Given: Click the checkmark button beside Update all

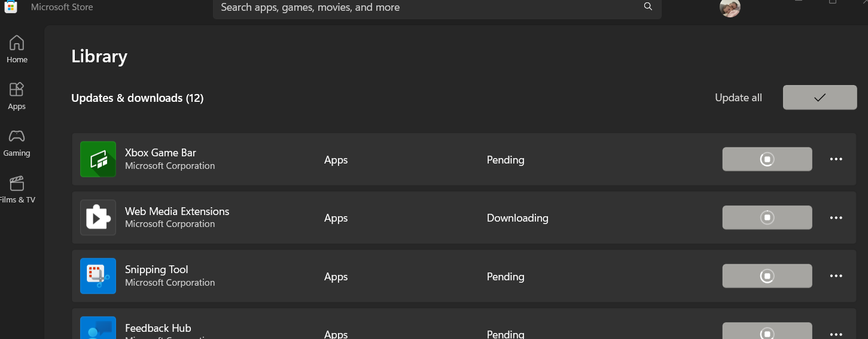Looking at the screenshot, I should (820, 98).
